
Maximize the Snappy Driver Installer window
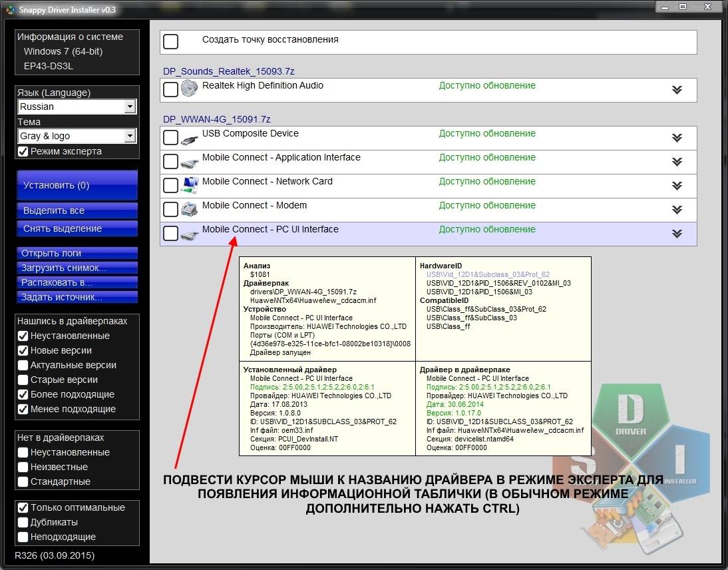click(683, 7)
